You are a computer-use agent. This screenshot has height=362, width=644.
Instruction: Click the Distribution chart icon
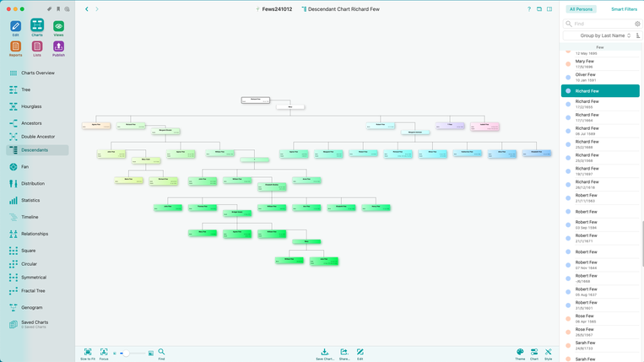coord(14,183)
